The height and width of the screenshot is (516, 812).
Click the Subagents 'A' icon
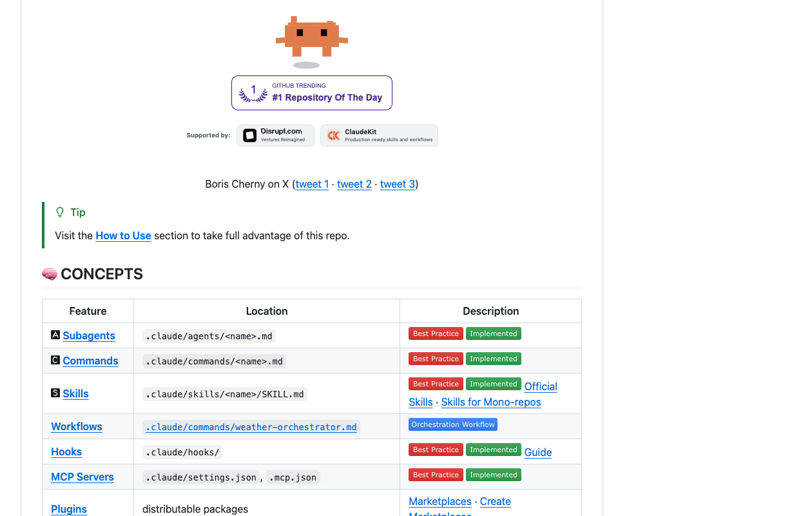point(55,335)
